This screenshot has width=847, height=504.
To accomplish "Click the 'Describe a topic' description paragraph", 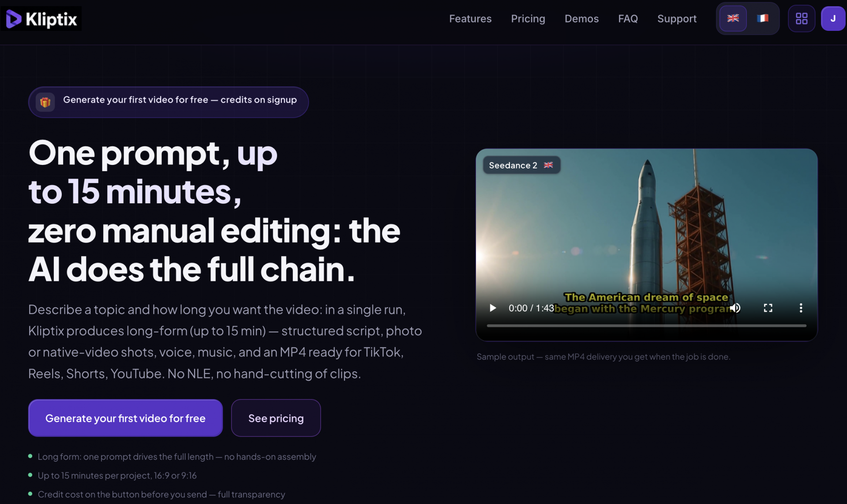I will pyautogui.click(x=225, y=341).
